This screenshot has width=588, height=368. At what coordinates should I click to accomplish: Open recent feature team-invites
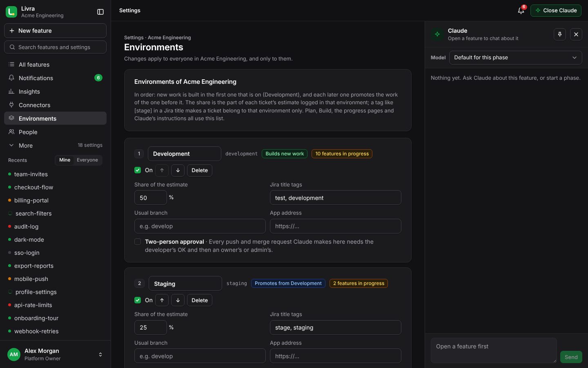point(55,174)
